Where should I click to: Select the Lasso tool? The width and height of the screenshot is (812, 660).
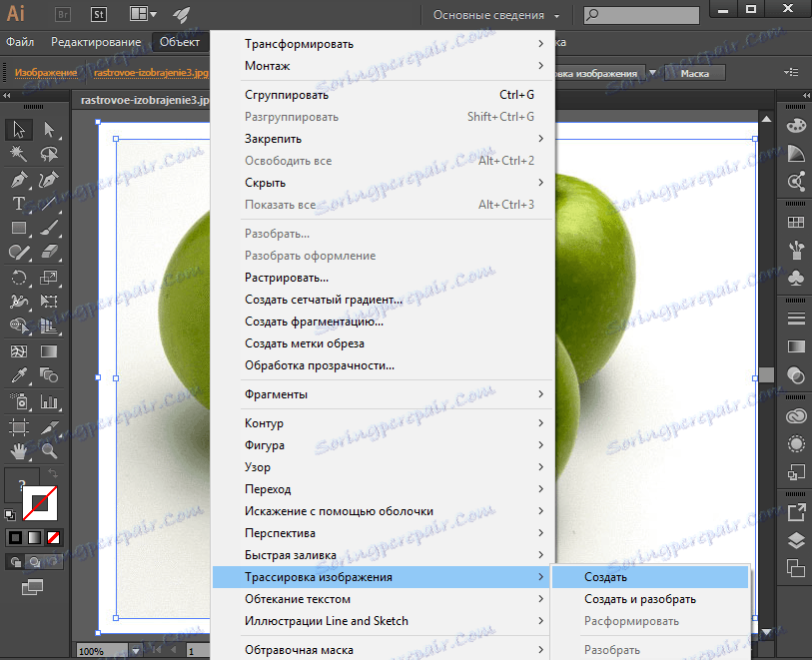(x=49, y=154)
